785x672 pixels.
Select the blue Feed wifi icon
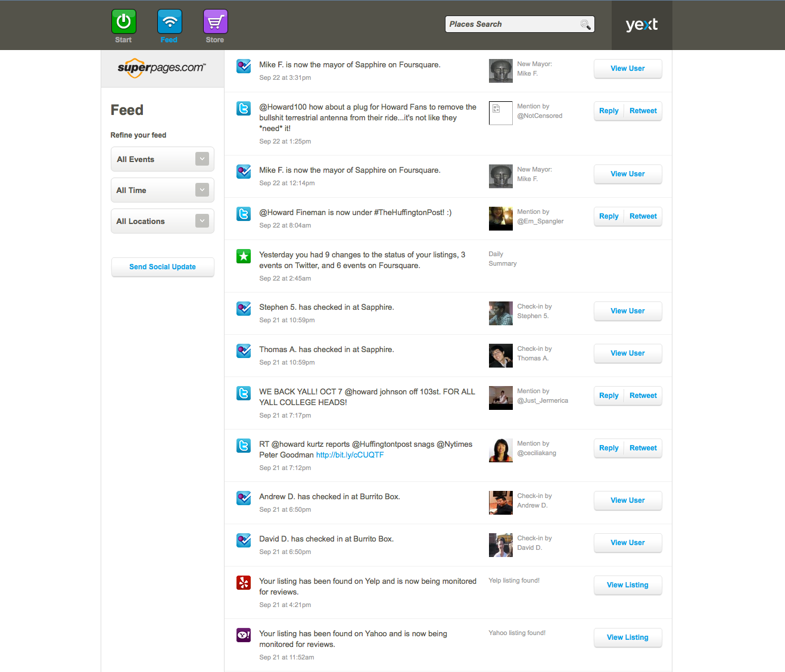coord(170,22)
